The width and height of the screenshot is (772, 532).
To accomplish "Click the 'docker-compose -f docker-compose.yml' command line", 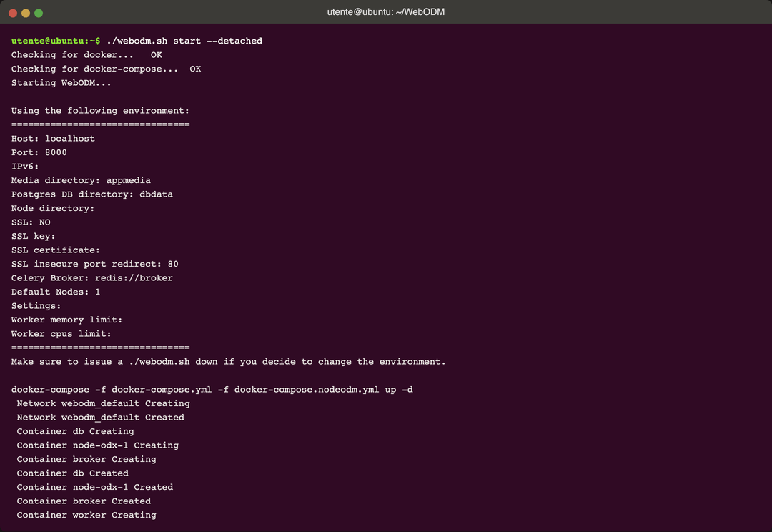I will [x=212, y=390].
